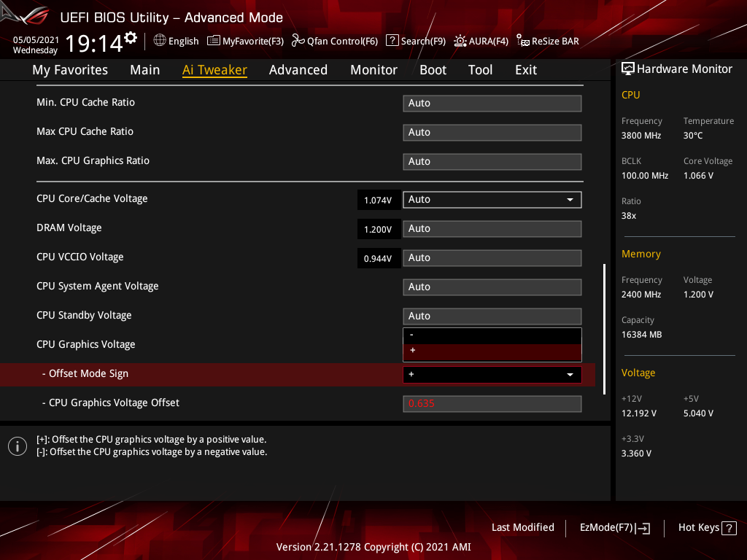Select CPU Graphics Voltage label
Viewport: 747px width, 560px height.
[86, 344]
